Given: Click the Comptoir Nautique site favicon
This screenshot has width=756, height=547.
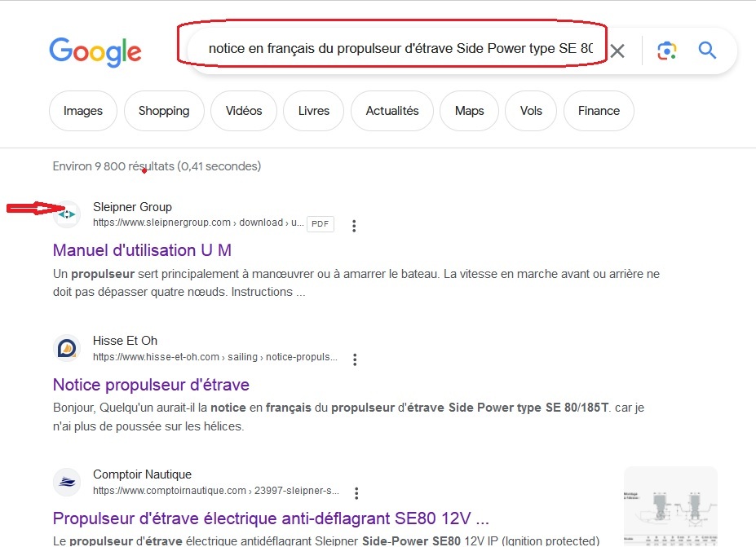Looking at the screenshot, I should pyautogui.click(x=67, y=482).
